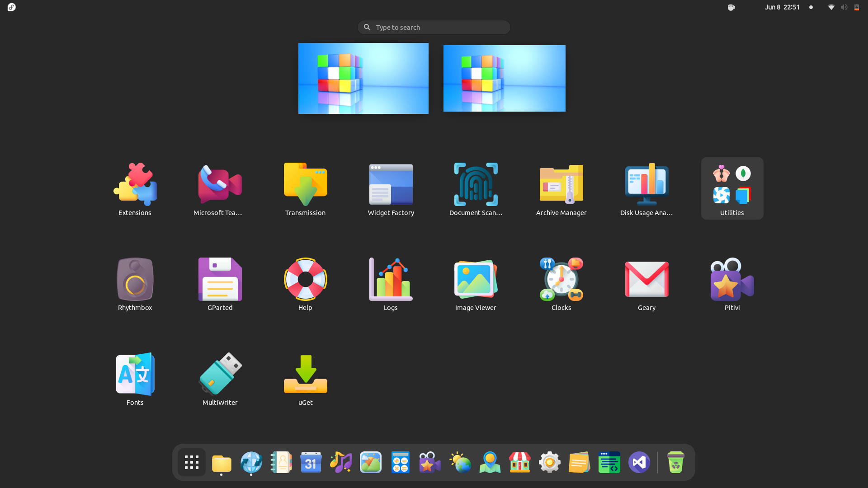
Task: Launch Widget Factory
Action: pos(391,188)
